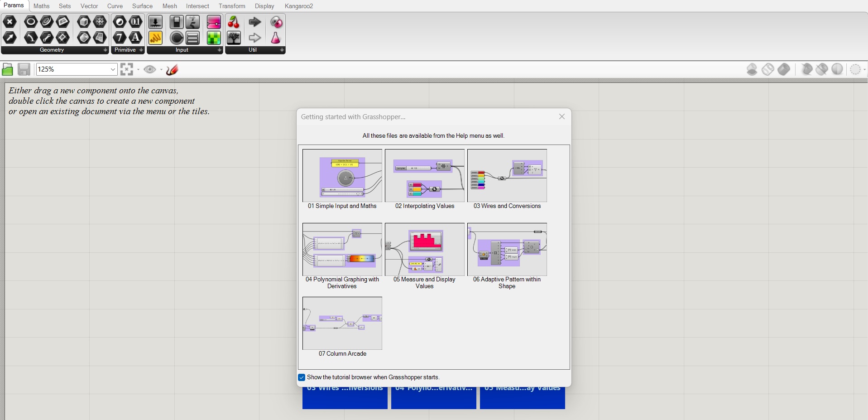Click the yellow Scribble squiggle icon
This screenshot has width=868, height=420.
click(x=155, y=38)
